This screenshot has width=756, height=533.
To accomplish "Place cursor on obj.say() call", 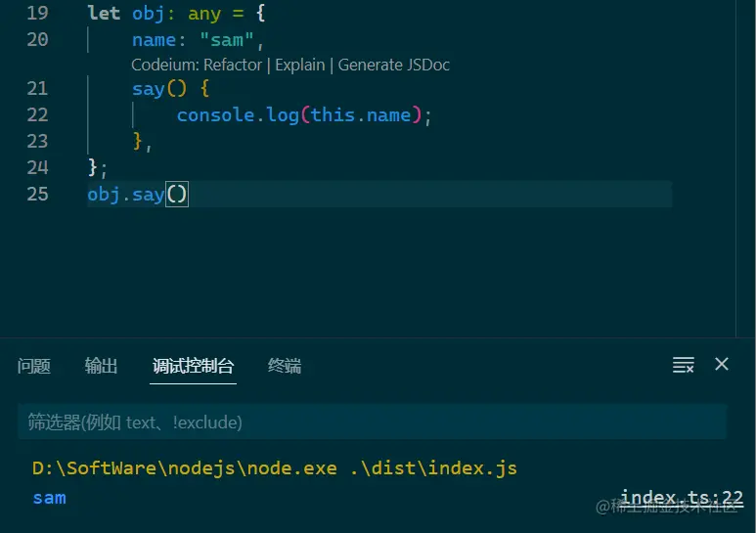I will coord(138,195).
